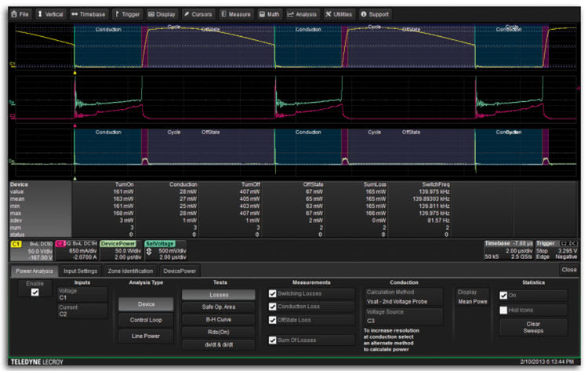Open the Voltage input C1 selector
The width and height of the screenshot is (588, 371).
pyautogui.click(x=82, y=293)
